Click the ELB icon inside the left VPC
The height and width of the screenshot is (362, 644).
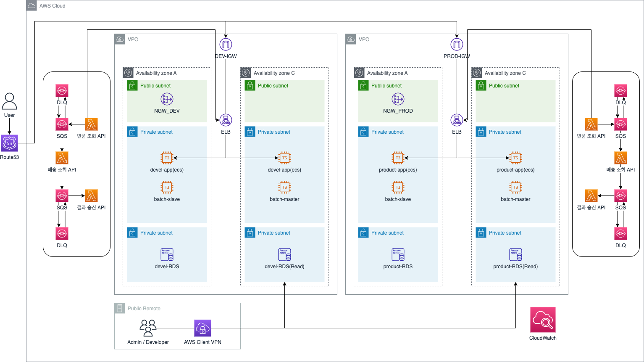pyautogui.click(x=226, y=120)
